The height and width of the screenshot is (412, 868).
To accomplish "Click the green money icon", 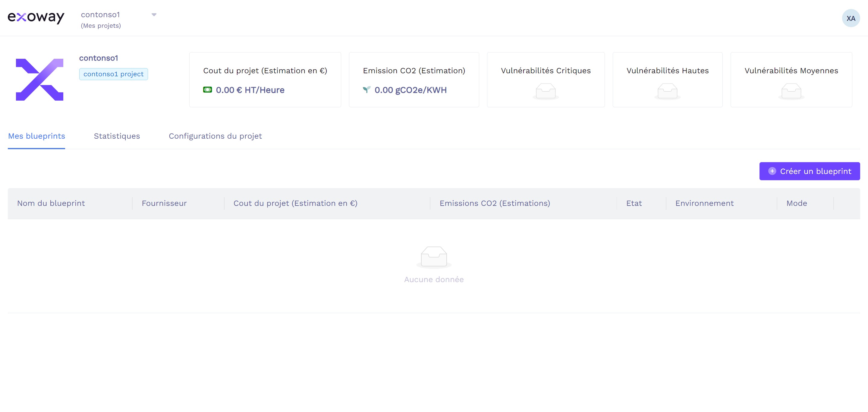I will coord(208,90).
